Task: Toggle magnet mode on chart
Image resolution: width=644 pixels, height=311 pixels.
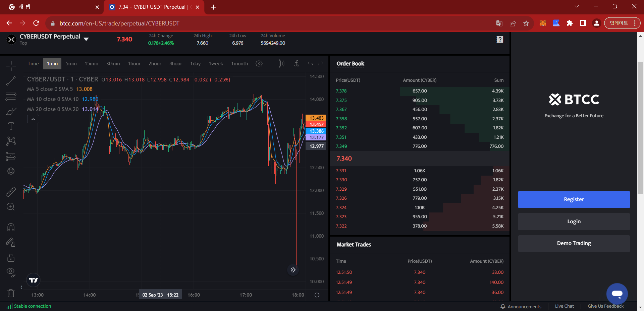Action: pos(11,227)
